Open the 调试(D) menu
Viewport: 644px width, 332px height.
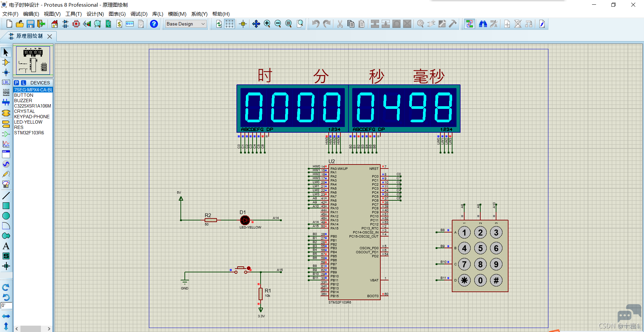click(x=139, y=14)
